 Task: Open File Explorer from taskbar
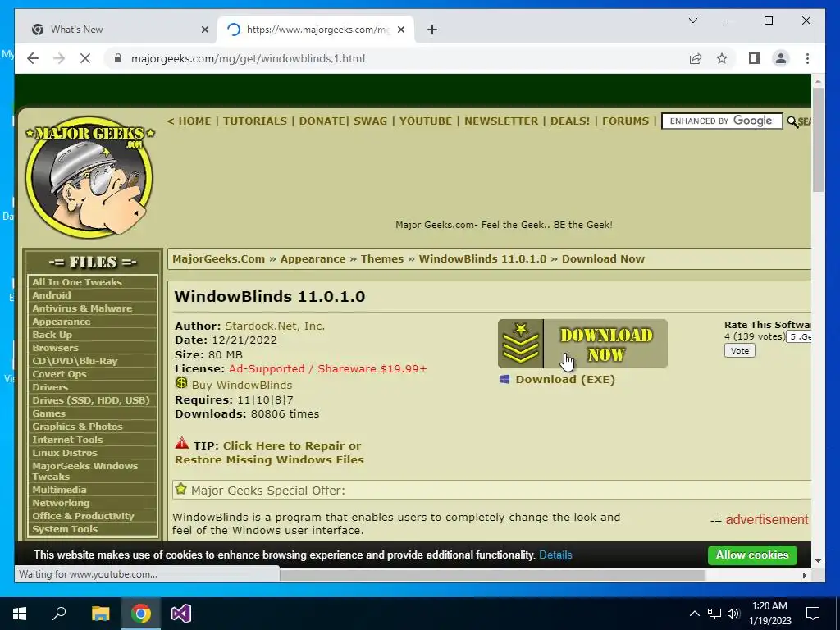pos(100,614)
